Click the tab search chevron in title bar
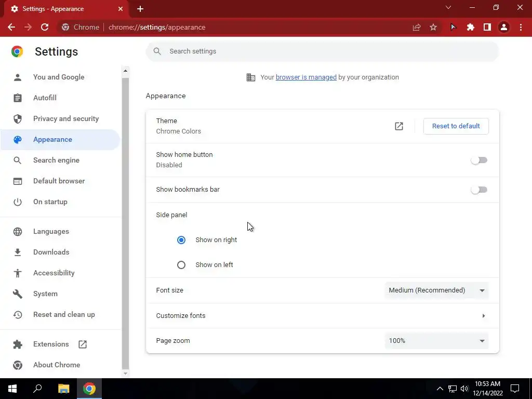 pos(448,7)
